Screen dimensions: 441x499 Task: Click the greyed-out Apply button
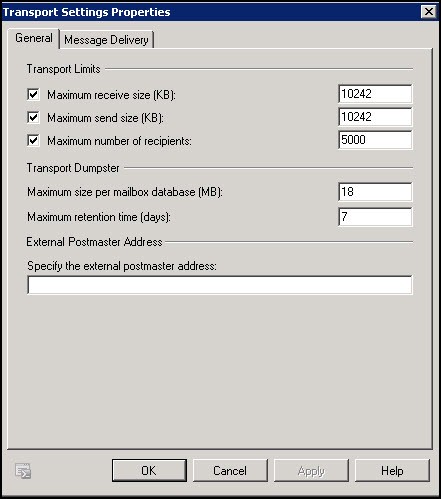pos(311,471)
